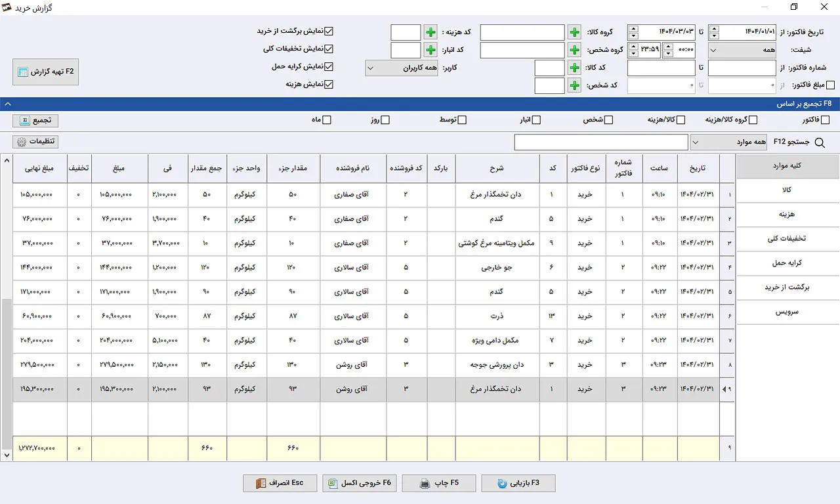The image size is (840, 504).
Task: Click the table's vertical scrollbar thumb
Action: 7,374
